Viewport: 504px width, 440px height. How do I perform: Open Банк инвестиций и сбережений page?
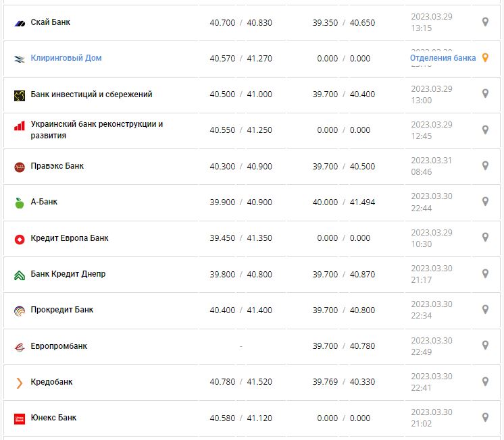pos(91,94)
